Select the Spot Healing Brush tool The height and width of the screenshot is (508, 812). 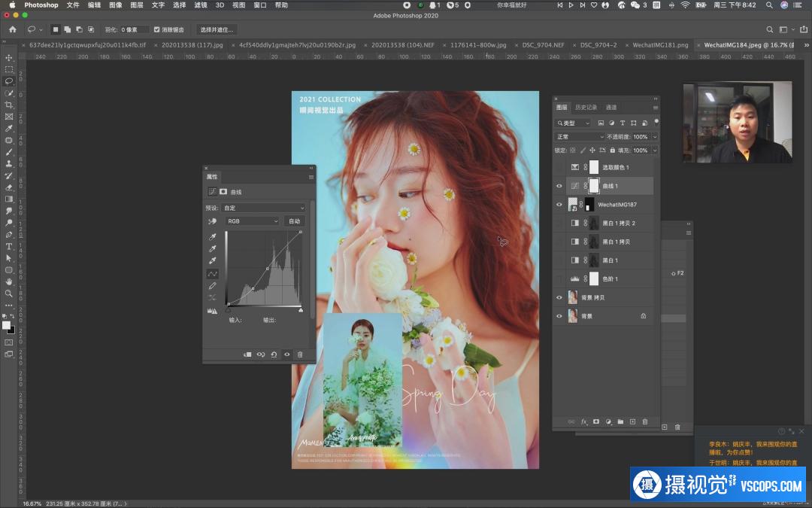coord(9,141)
